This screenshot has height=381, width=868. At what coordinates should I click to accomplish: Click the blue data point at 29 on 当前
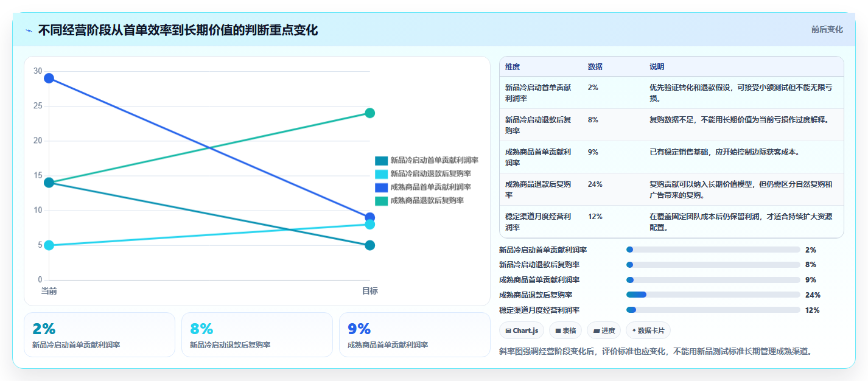coord(49,78)
